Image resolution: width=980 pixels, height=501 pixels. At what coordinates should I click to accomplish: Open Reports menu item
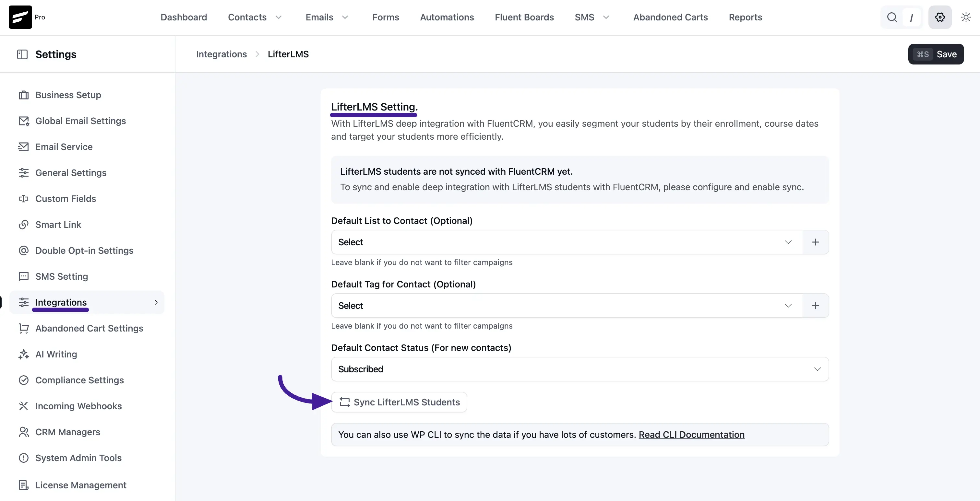pos(745,17)
